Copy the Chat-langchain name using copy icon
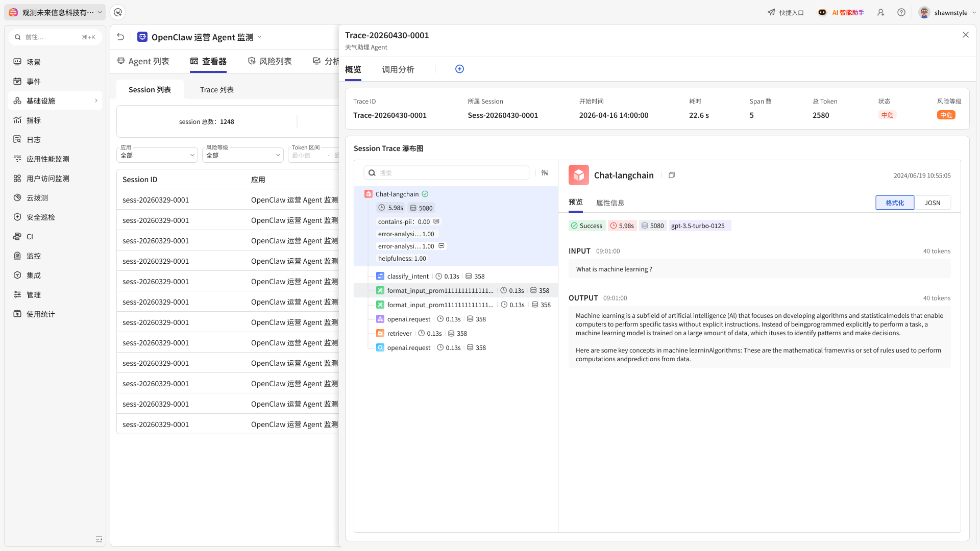980x551 pixels. click(x=672, y=175)
